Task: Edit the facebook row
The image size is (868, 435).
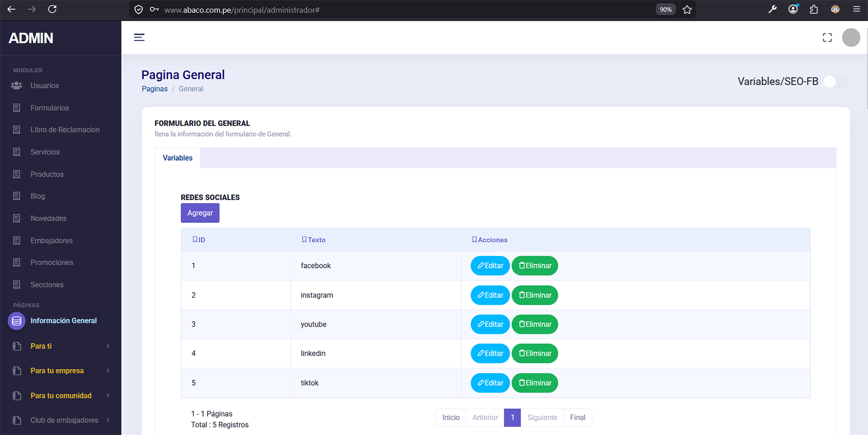Action: (490, 266)
